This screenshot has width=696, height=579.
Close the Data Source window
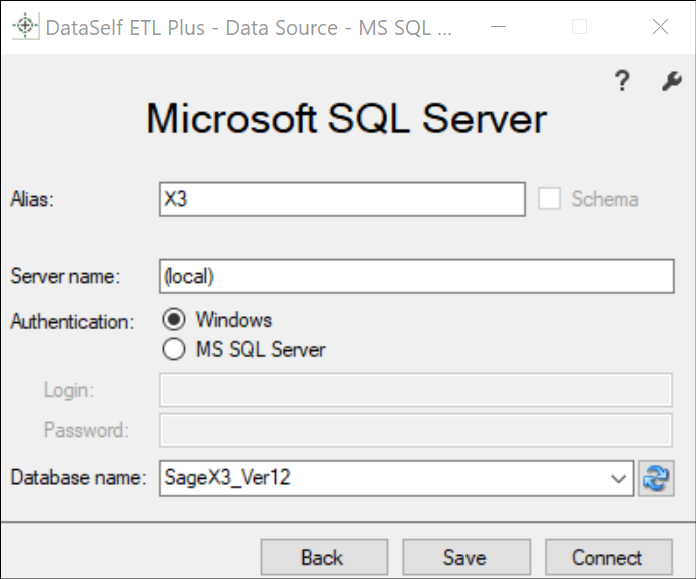660,27
